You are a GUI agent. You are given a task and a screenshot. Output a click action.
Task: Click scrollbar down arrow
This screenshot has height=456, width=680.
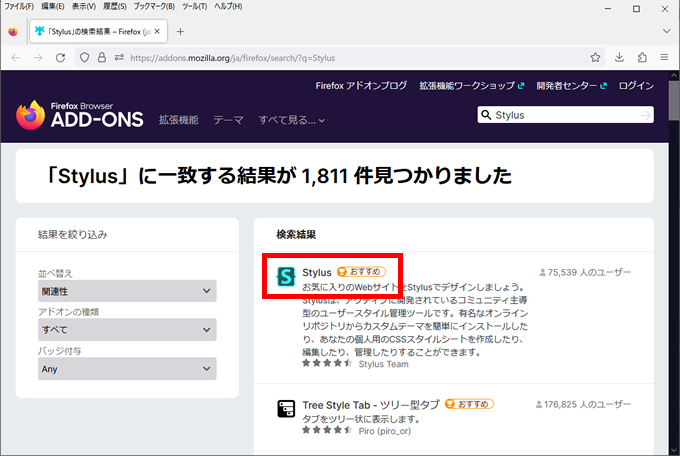pos(674,450)
